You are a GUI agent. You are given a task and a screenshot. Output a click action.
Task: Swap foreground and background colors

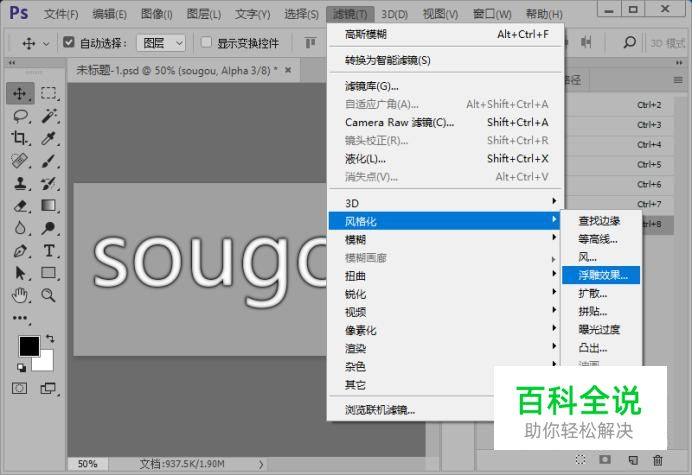tap(50, 339)
